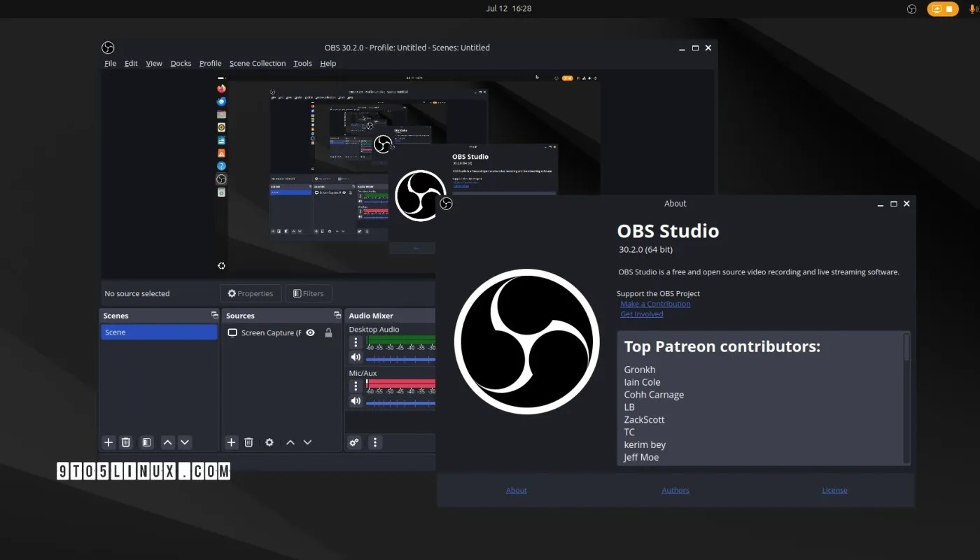Screen dimensions: 980x560
Task: Float the Sources dock using its header icon
Action: click(x=337, y=315)
